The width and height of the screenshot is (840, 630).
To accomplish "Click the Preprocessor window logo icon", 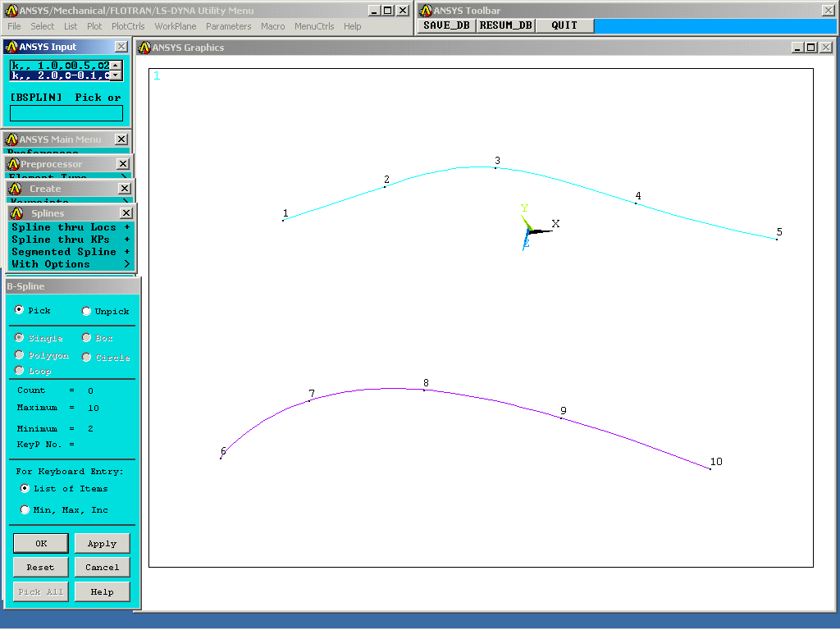I will [x=13, y=164].
